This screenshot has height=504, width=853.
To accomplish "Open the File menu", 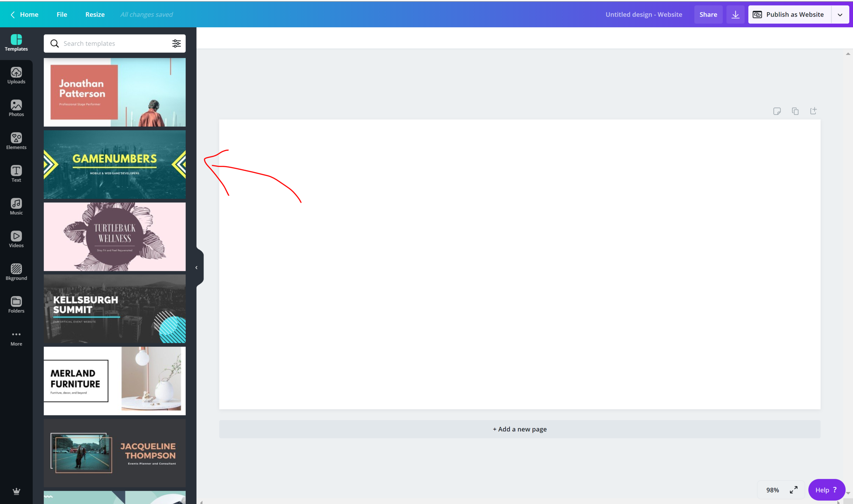I will [62, 14].
